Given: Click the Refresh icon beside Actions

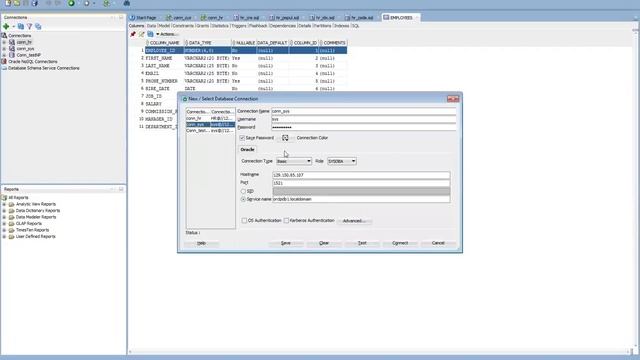Looking at the screenshot, I should click(150, 34).
